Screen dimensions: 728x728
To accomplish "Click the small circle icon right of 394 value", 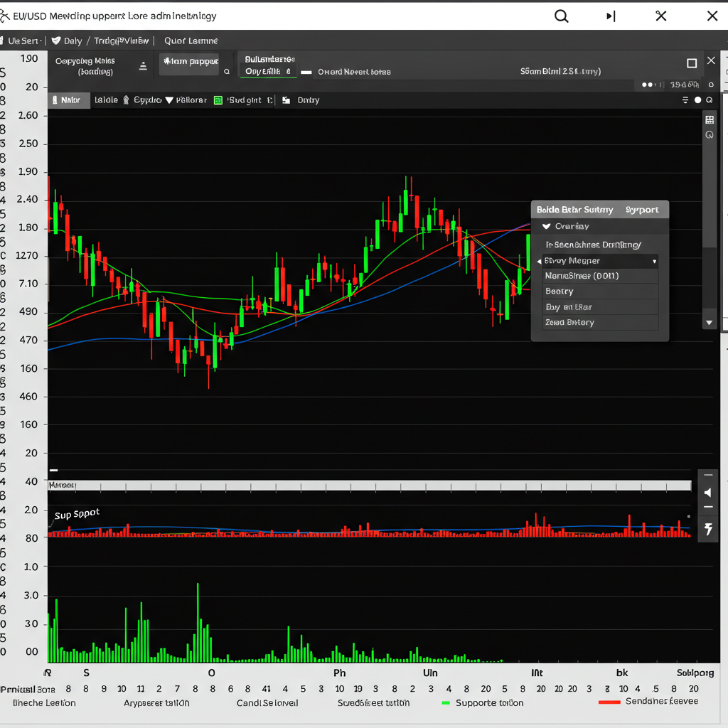I will 711,85.
